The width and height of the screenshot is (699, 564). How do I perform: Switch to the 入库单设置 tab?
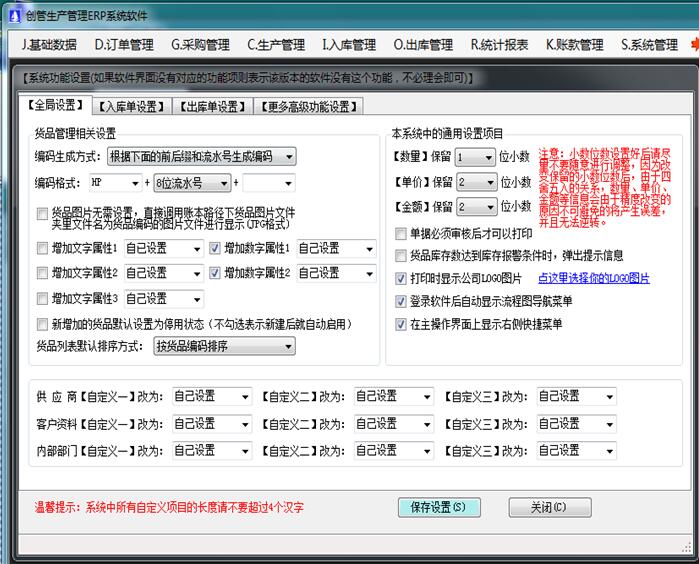point(130,107)
